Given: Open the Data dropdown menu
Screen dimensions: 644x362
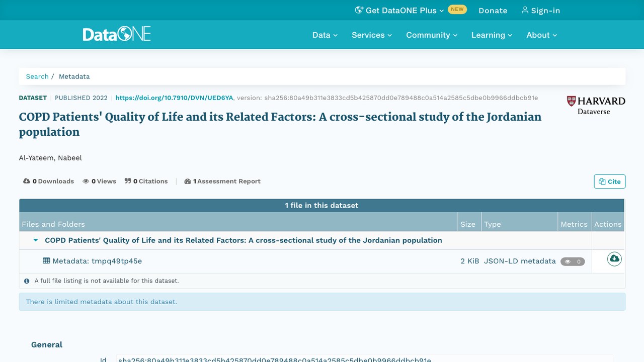Looking at the screenshot, I should (x=325, y=35).
